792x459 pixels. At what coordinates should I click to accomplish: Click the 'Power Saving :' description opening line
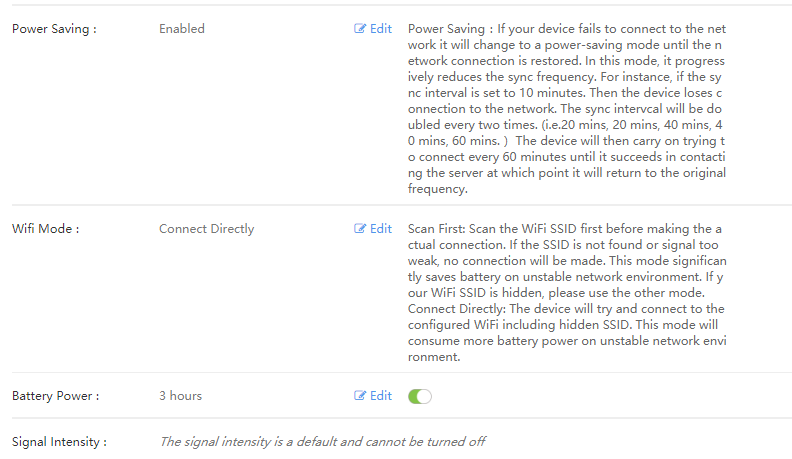[567, 29]
